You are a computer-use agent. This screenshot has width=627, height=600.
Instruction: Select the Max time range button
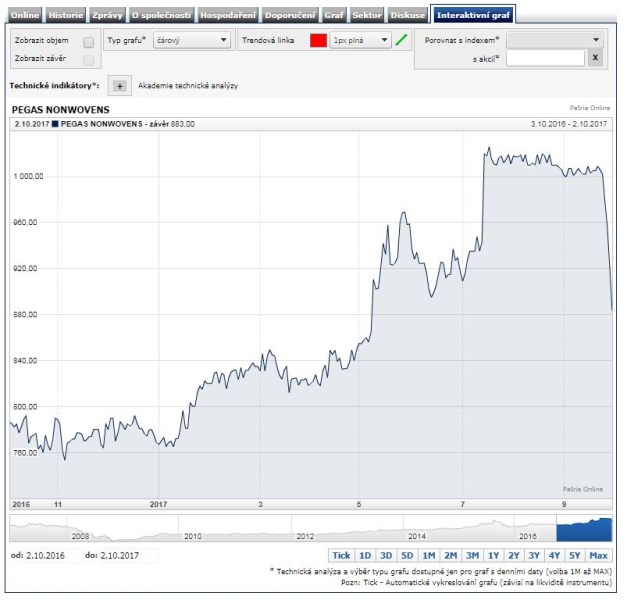coord(598,556)
